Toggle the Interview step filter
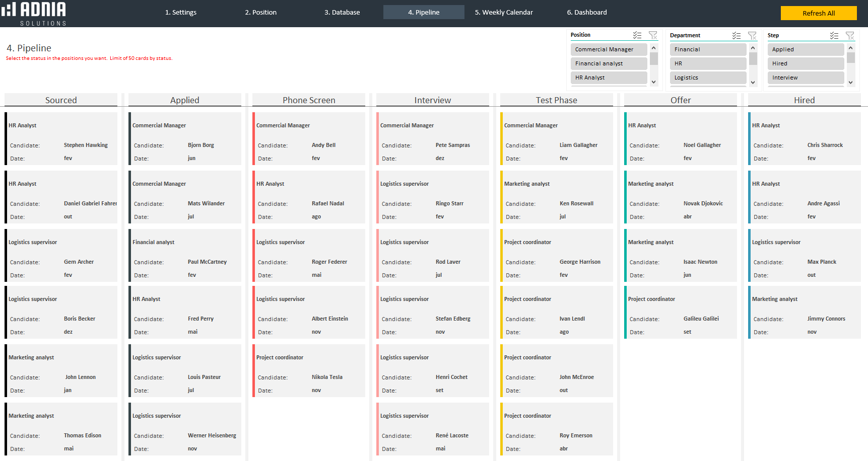The height and width of the screenshot is (461, 868). pyautogui.click(x=805, y=78)
